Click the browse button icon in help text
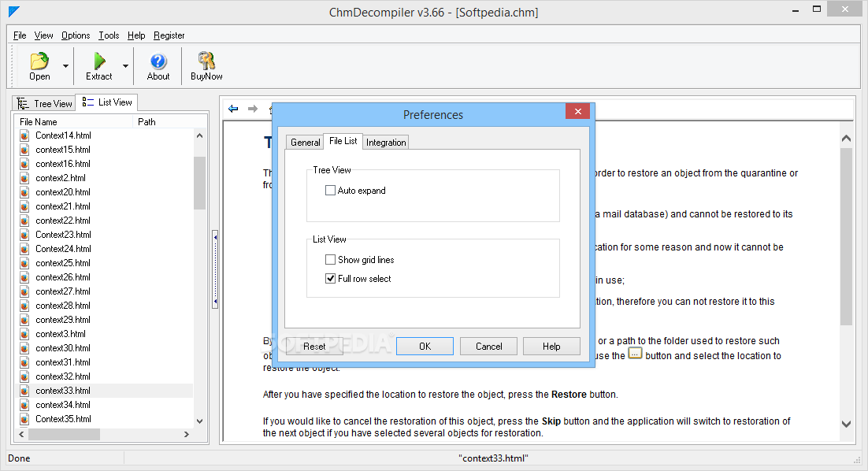868x471 pixels. pos(635,353)
